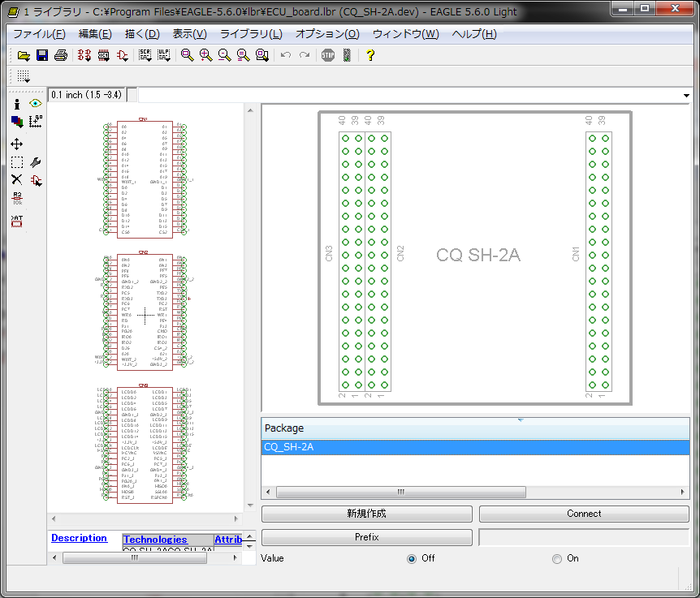The image size is (700, 598).
Task: Click the symbol pane's vertical scroll up arrow
Action: 250,110
